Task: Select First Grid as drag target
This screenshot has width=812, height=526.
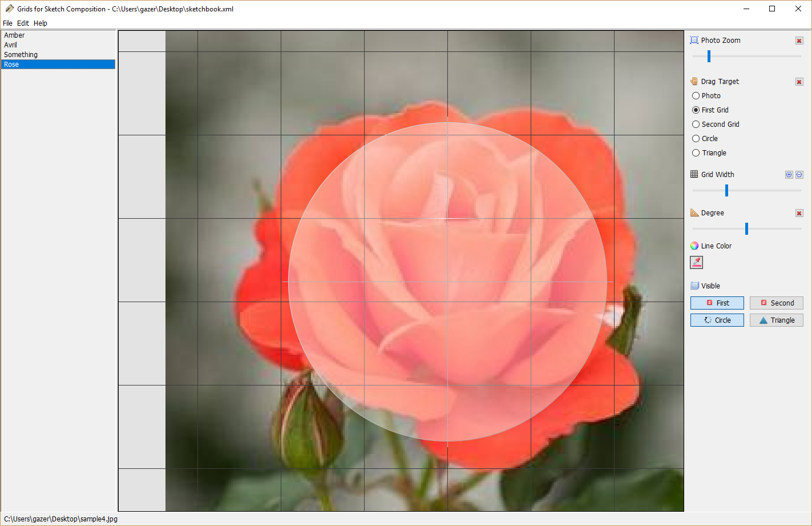Action: point(710,110)
